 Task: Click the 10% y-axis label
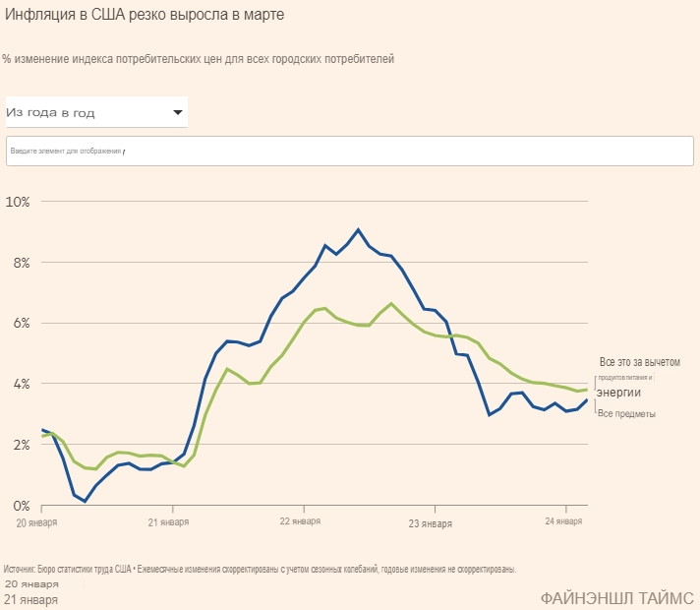point(19,202)
